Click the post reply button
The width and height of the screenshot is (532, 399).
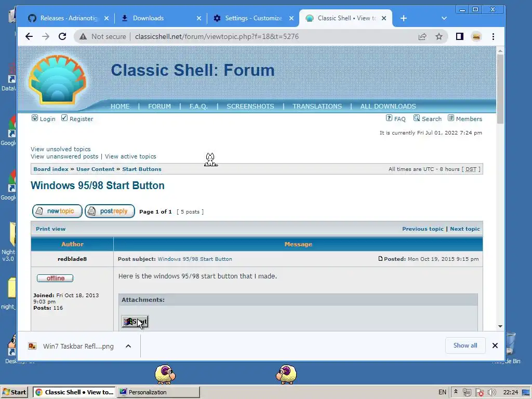coord(110,211)
